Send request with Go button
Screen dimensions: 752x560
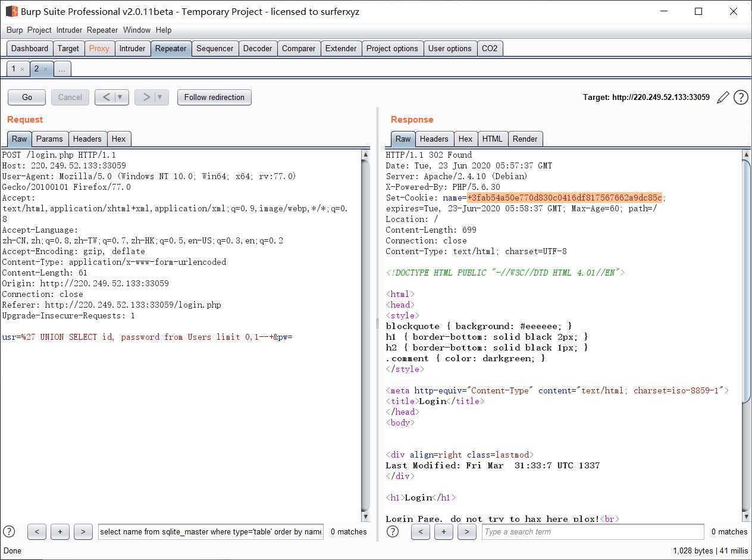(27, 97)
